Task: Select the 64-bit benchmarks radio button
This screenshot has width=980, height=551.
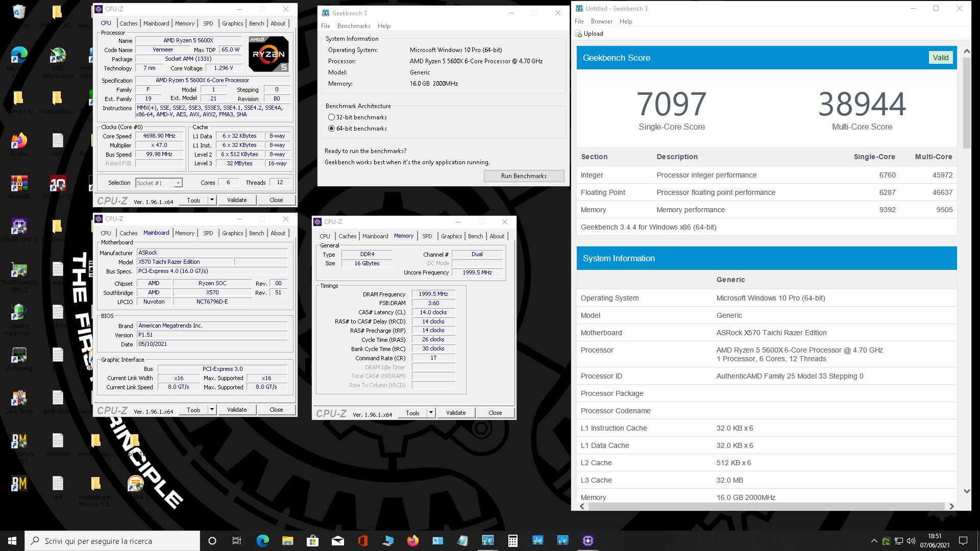Action: (x=331, y=129)
